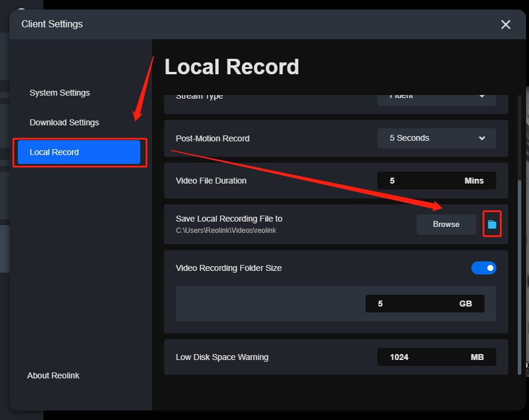Go to Download Settings section
Screen dimensions: 529x420
(x=64, y=122)
